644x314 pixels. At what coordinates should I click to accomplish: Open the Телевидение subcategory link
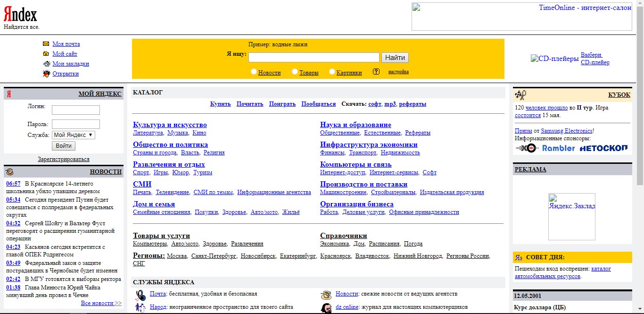pos(173,192)
